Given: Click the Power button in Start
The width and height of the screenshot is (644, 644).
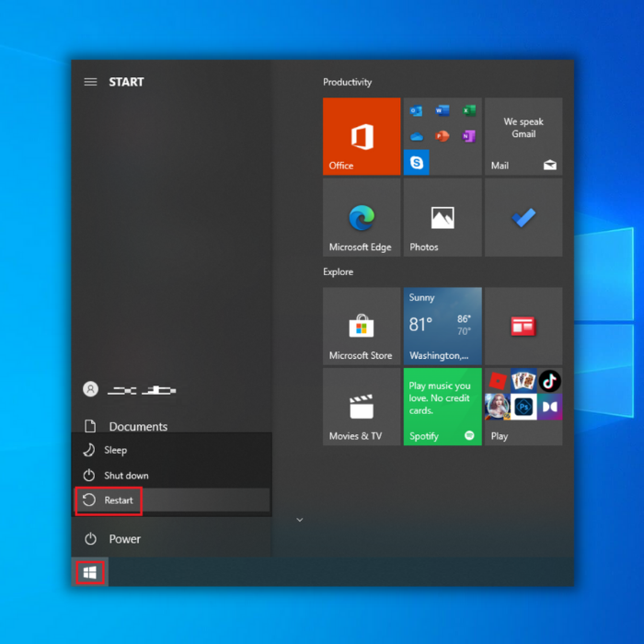Looking at the screenshot, I should click(x=172, y=539).
